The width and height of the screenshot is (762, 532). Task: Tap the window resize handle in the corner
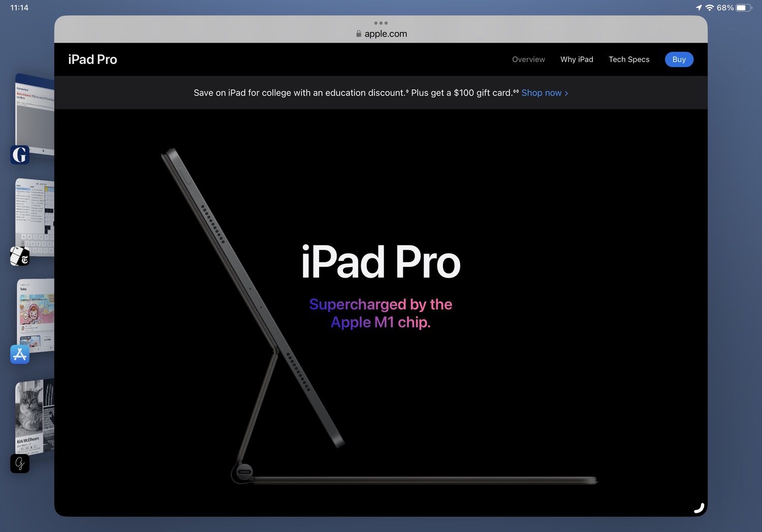pyautogui.click(x=700, y=508)
